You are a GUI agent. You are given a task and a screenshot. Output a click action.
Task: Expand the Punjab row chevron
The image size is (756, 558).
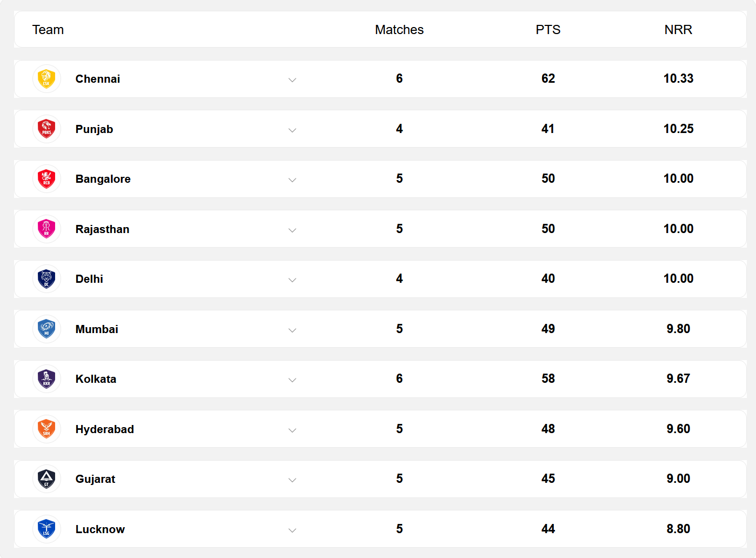(x=292, y=130)
